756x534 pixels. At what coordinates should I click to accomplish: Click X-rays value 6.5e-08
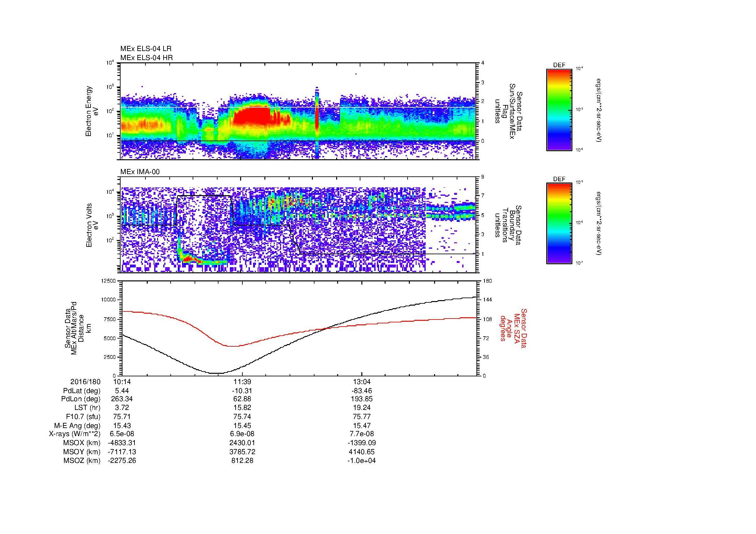(122, 434)
